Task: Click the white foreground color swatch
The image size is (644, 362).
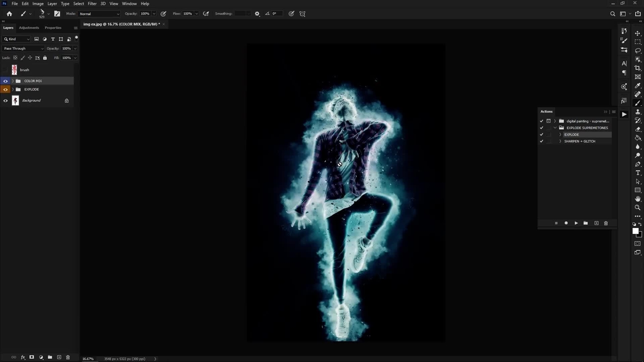Action: click(635, 231)
